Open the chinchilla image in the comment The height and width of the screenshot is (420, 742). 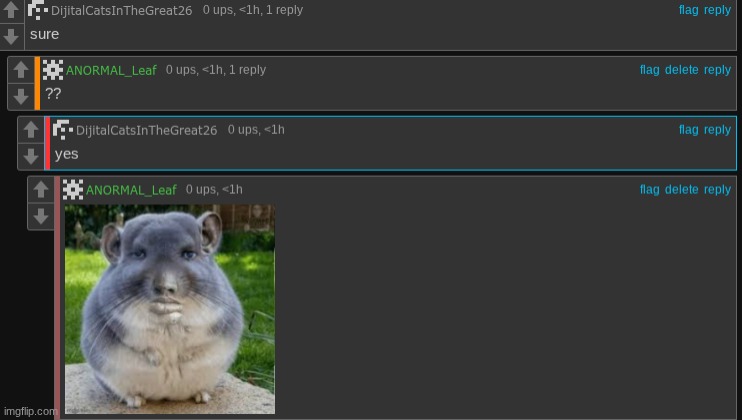(x=170, y=309)
